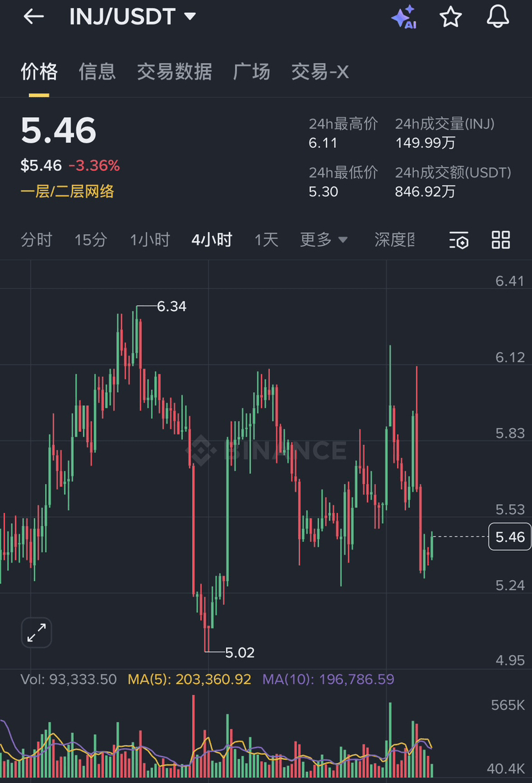
Task: Open chart indicator settings icon
Action: [x=459, y=240]
